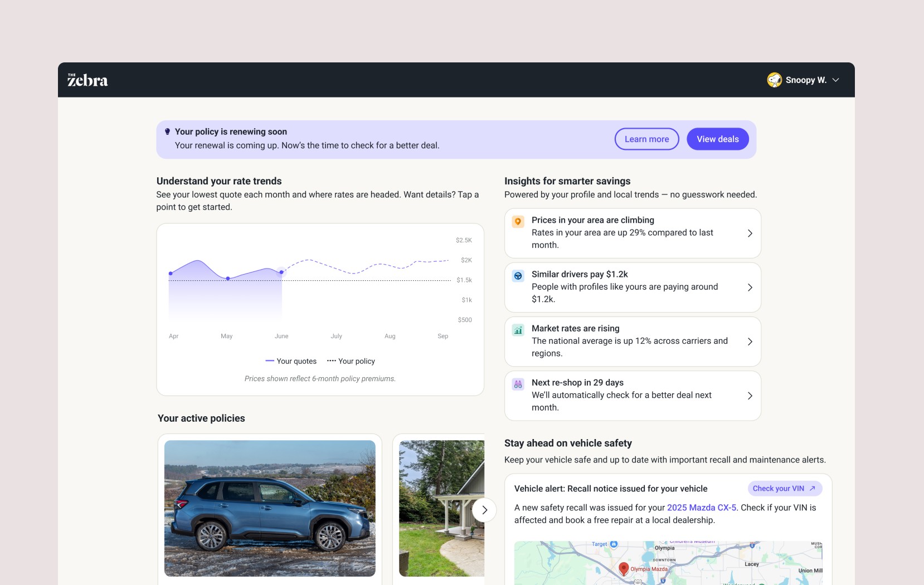Click the Stay ahead on vehicle safety heading

[568, 443]
